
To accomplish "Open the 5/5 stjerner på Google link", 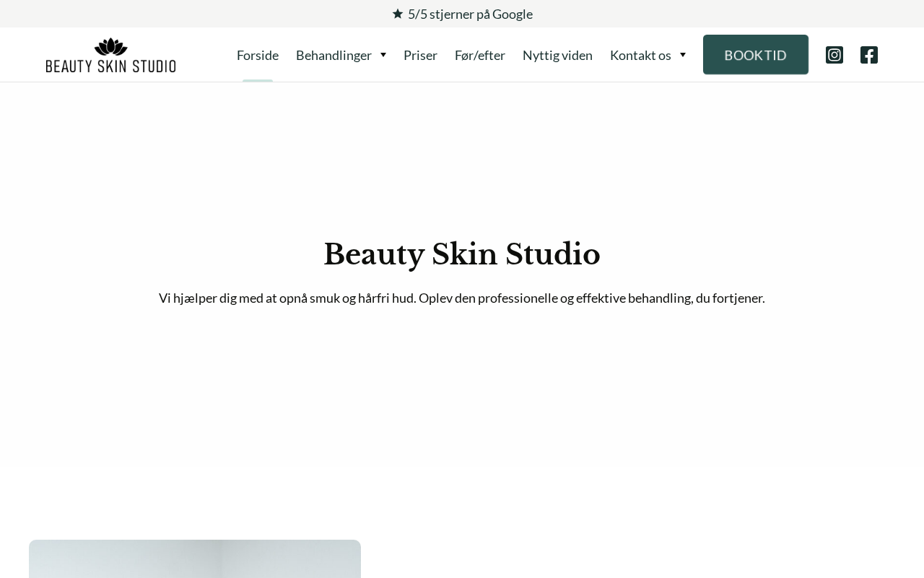I will pyautogui.click(x=470, y=14).
